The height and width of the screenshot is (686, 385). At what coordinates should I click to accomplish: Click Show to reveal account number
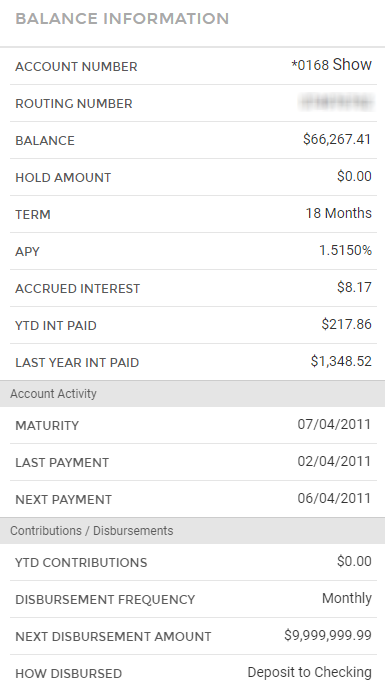tap(352, 65)
